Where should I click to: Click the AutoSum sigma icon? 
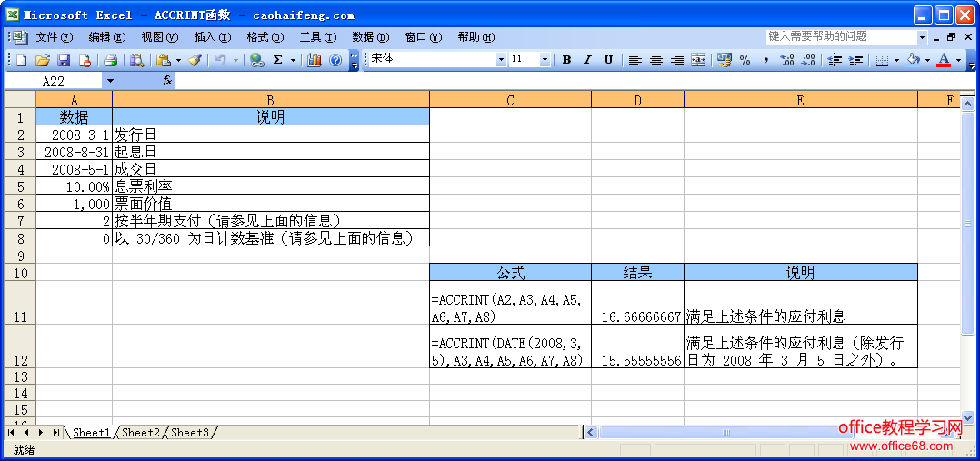click(x=277, y=60)
